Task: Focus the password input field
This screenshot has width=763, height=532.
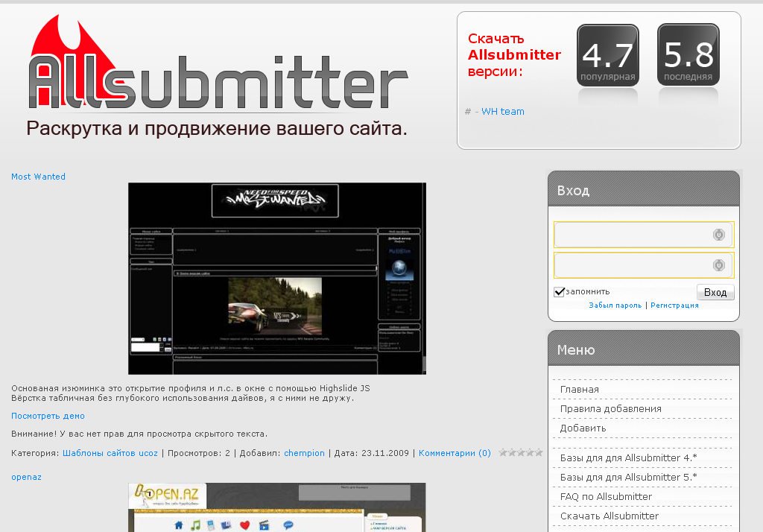Action: point(643,265)
